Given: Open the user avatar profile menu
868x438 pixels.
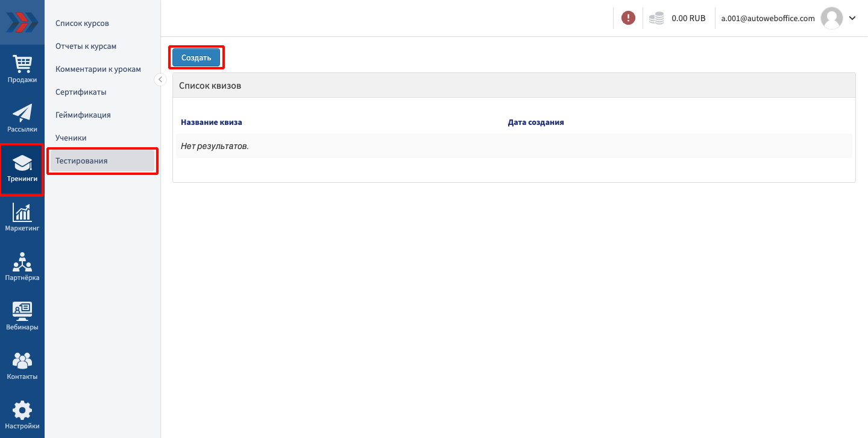Looking at the screenshot, I should click(x=832, y=18).
